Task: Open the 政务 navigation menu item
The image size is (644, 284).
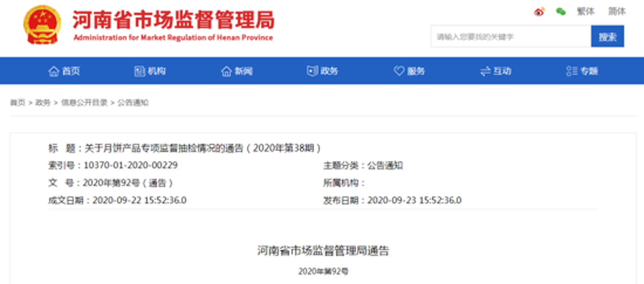Action: [x=323, y=71]
